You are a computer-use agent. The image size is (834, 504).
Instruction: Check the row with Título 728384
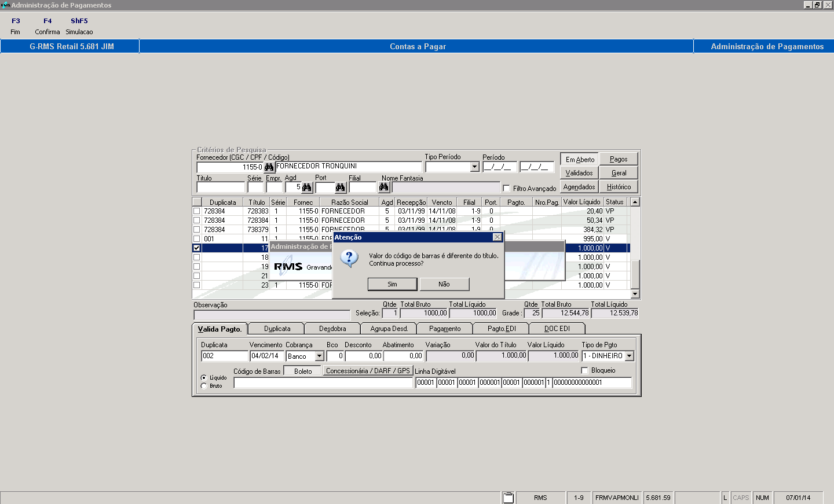pyautogui.click(x=196, y=220)
